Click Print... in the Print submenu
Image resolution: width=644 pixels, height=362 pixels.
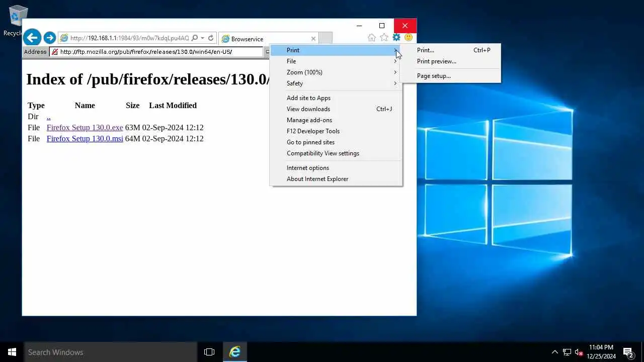tap(450, 50)
